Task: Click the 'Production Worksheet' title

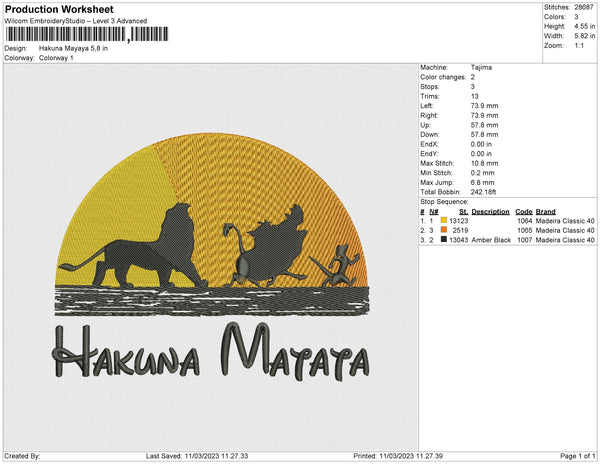Action: [x=59, y=9]
